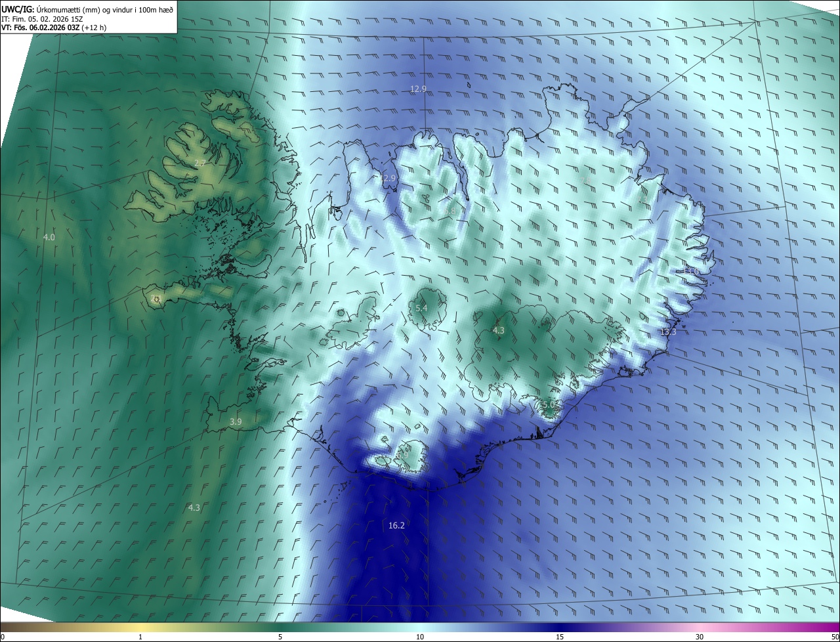Click the 12.9 value in the northern fjord

pos(388,179)
